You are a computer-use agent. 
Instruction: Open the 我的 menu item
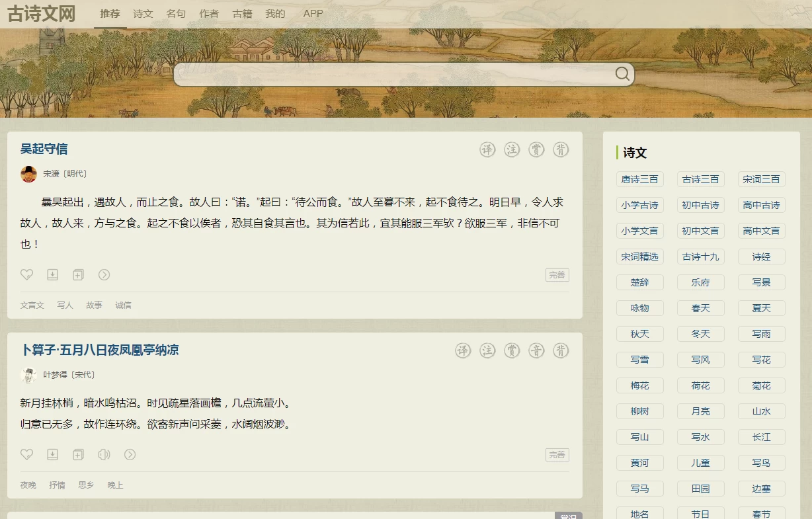coord(276,13)
